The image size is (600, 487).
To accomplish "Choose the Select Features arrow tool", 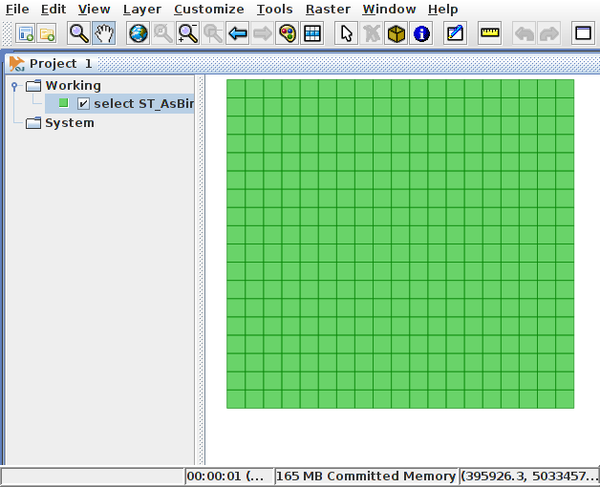I will tap(346, 33).
